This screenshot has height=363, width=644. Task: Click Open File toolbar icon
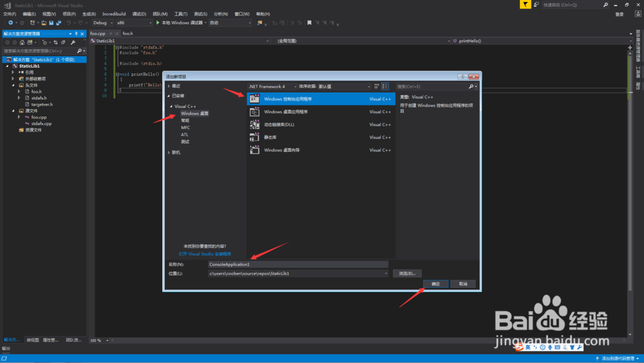point(44,23)
